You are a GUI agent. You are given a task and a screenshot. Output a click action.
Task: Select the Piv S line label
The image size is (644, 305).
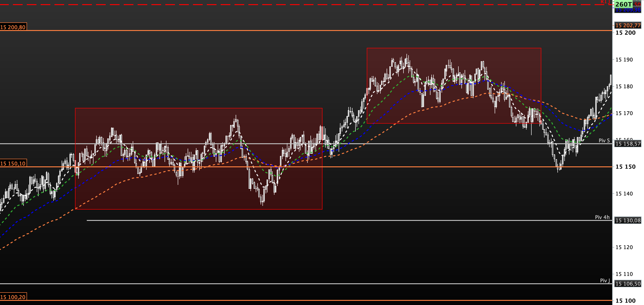604,140
